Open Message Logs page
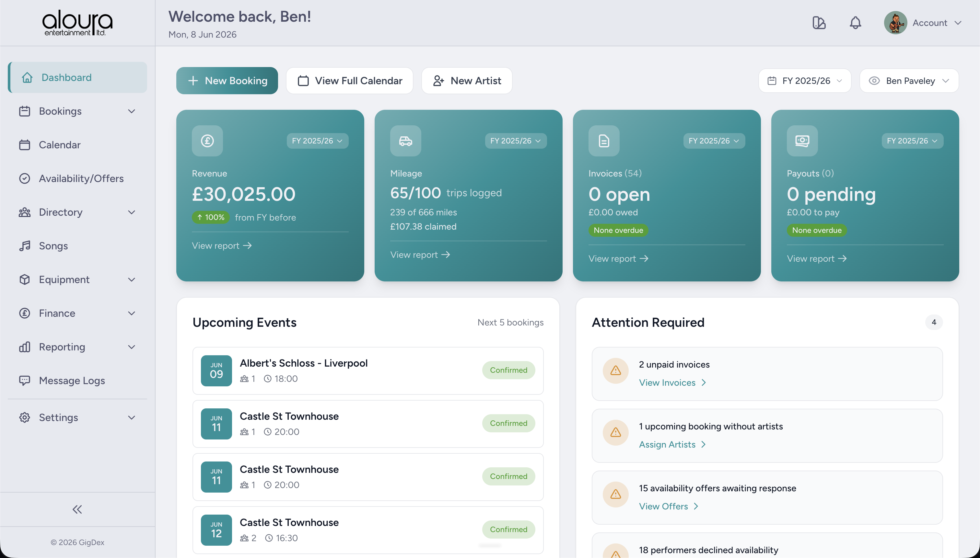Viewport: 980px width, 558px height. pos(77,381)
